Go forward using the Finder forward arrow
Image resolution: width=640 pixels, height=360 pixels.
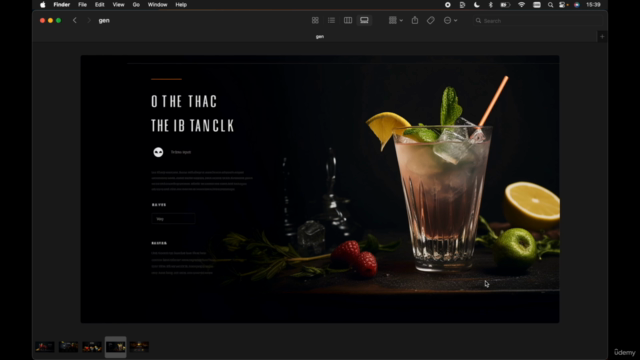[89, 20]
